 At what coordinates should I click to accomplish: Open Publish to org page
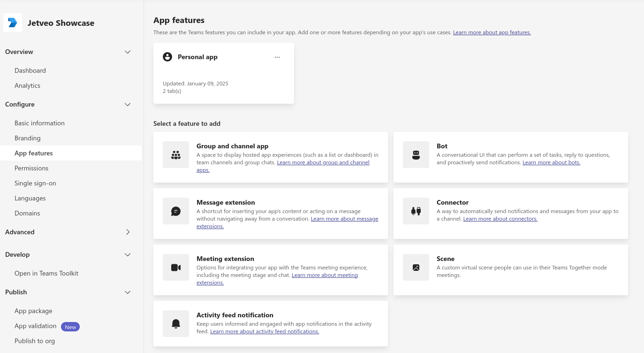pyautogui.click(x=35, y=341)
